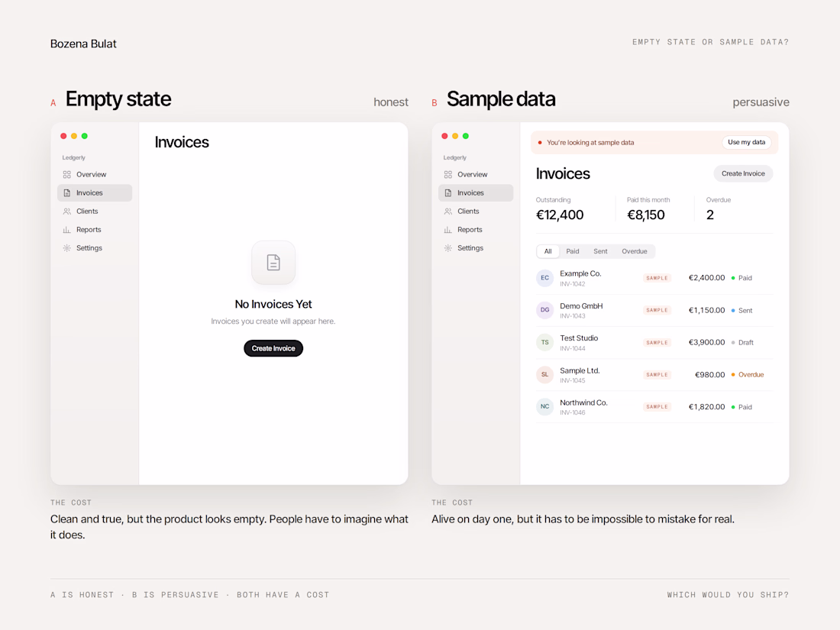Click the Settings gear icon in Sample data sidebar
Image resolution: width=840 pixels, height=630 pixels.
point(448,248)
